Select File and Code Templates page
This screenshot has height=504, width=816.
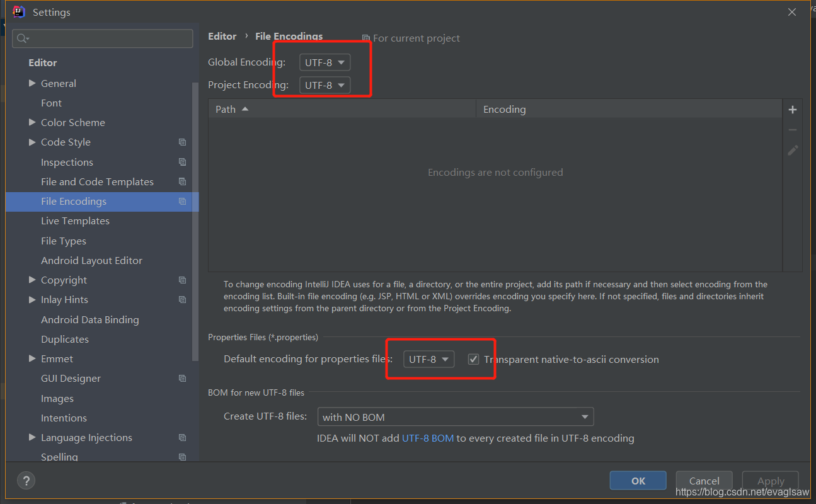pyautogui.click(x=97, y=181)
